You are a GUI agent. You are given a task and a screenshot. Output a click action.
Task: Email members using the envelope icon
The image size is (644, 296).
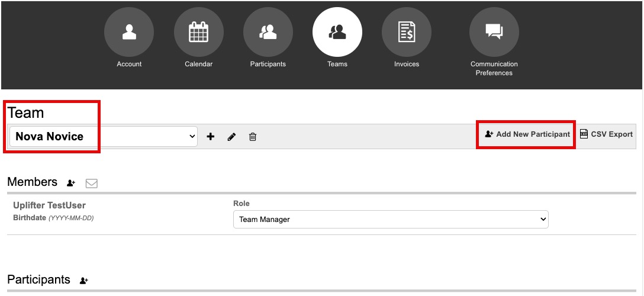pyautogui.click(x=92, y=184)
